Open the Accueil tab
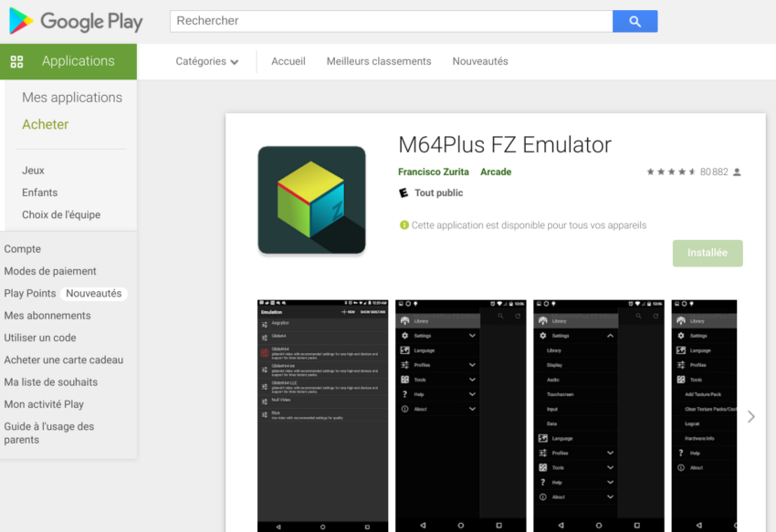This screenshot has height=532, width=776. point(288,61)
